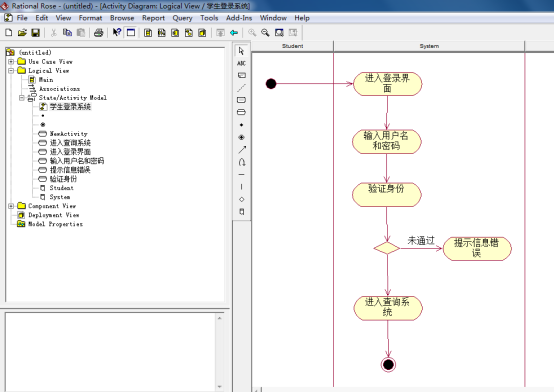
Task: Select the Anchor Note to Item line tool
Action: 241,88
